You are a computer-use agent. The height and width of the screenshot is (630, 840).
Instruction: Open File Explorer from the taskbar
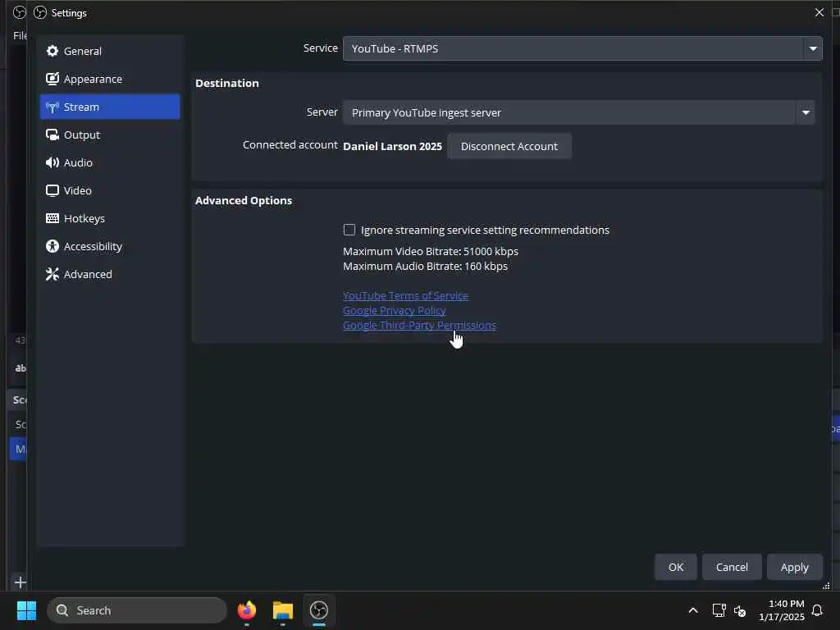(x=283, y=610)
